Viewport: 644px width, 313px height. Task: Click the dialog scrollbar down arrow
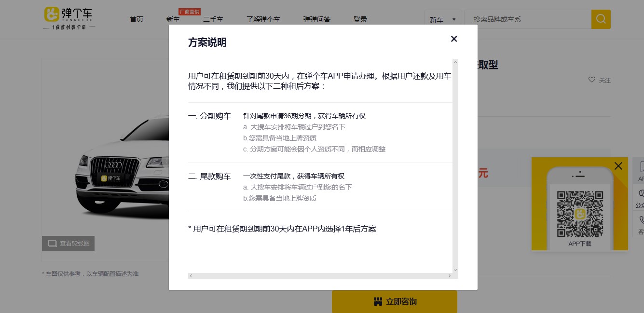[455, 270]
